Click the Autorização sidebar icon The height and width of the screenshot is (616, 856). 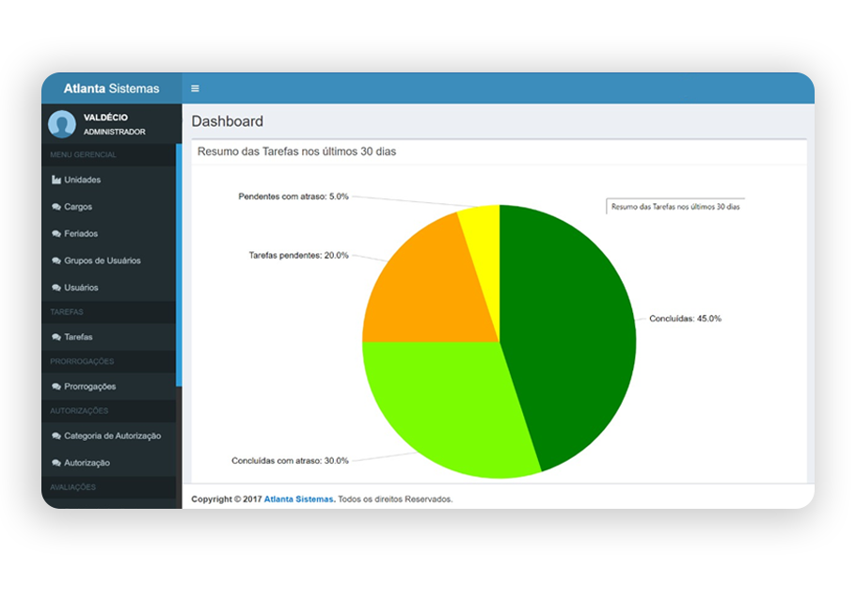pyautogui.click(x=56, y=463)
